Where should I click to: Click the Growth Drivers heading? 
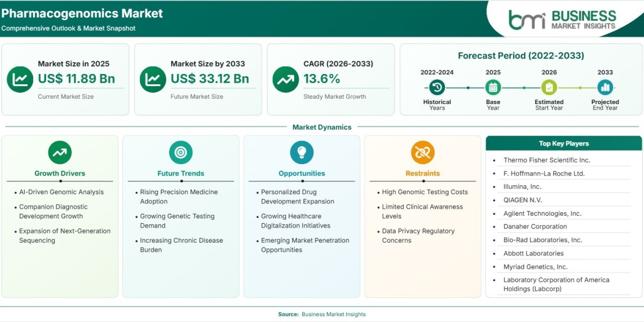point(60,173)
